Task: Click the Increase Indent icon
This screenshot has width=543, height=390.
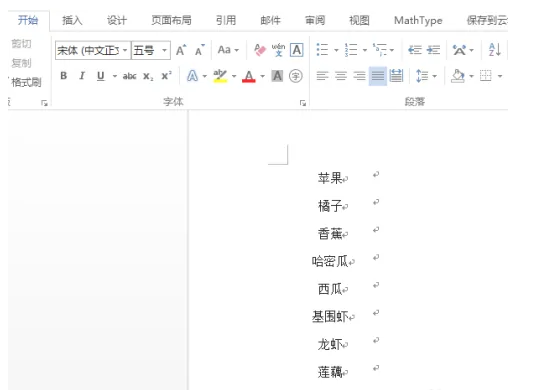Action: point(433,50)
